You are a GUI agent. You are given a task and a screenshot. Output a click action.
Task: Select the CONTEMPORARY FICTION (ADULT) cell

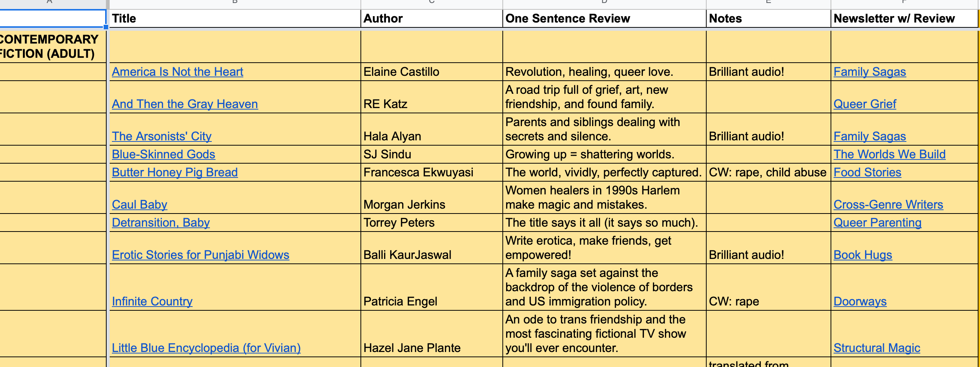[x=50, y=46]
